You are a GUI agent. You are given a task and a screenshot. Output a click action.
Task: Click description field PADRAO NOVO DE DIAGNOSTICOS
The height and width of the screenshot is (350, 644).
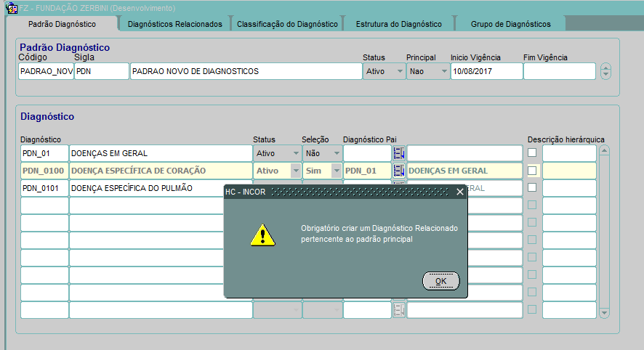pos(246,71)
